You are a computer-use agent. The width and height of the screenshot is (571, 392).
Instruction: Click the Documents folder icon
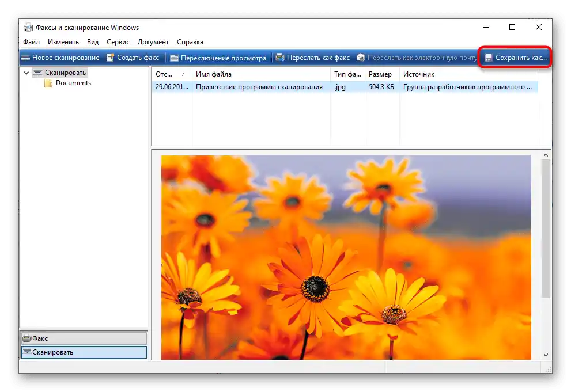point(48,83)
